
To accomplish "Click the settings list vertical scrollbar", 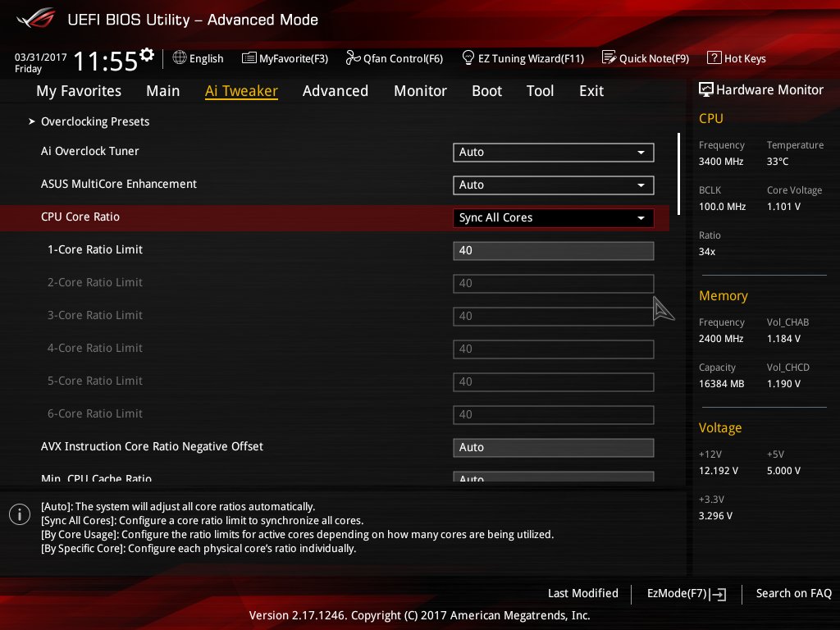I will [x=678, y=174].
